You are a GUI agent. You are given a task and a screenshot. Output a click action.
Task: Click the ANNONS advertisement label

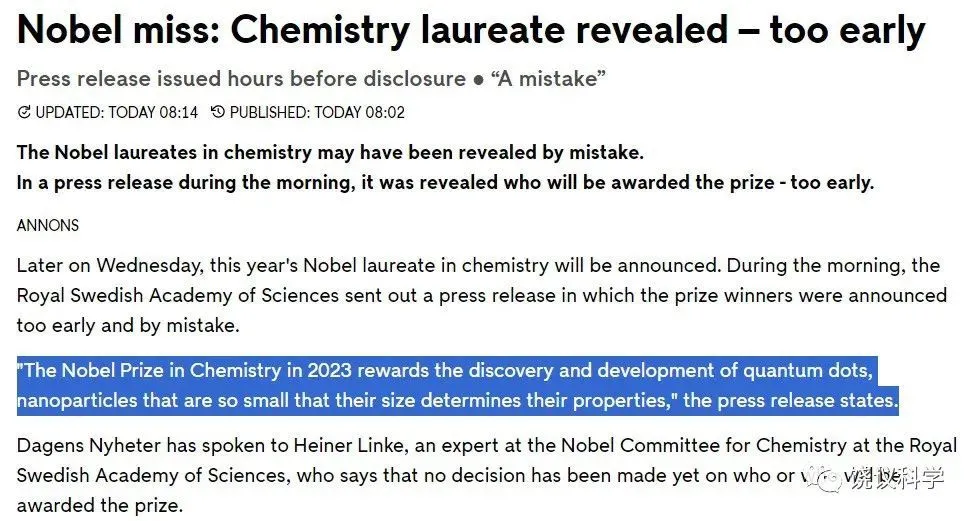[x=48, y=225]
